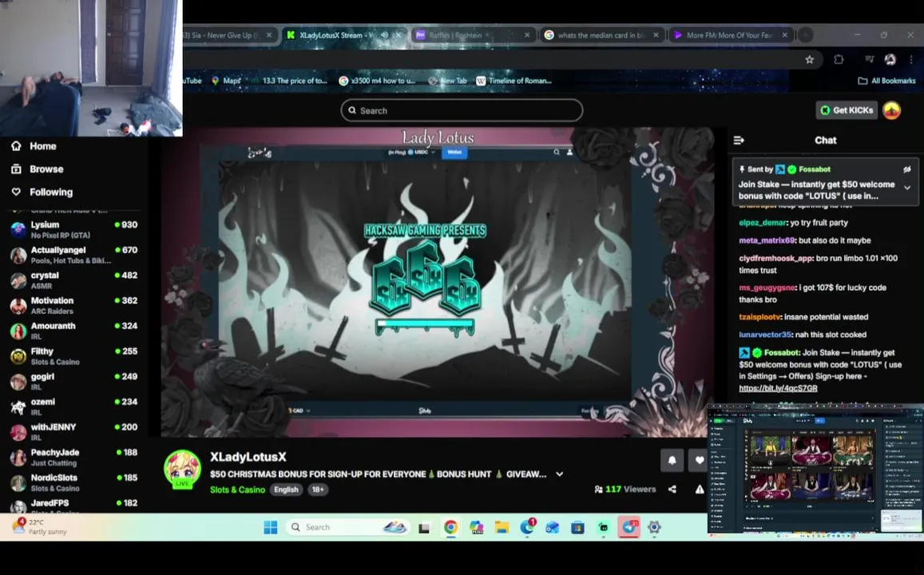
Task: Open 'x3500 m4 how to u...' bookmark
Action: coord(377,81)
